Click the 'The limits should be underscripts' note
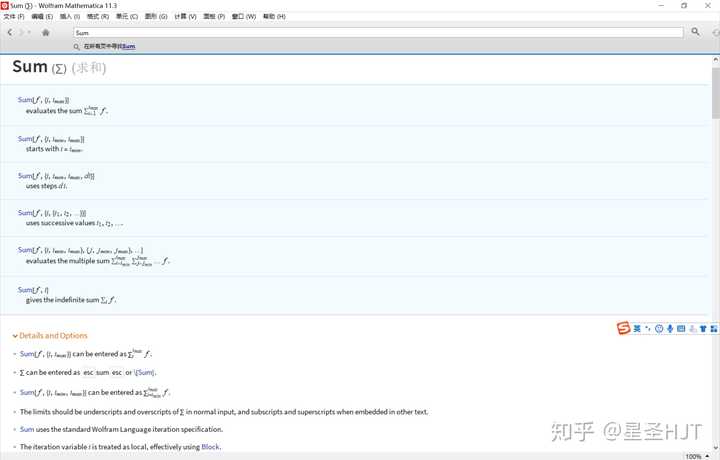 point(224,412)
